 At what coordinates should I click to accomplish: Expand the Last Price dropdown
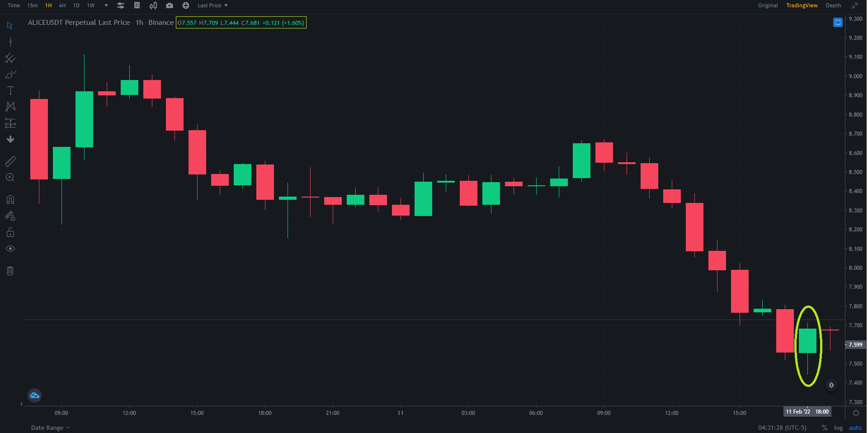212,5
